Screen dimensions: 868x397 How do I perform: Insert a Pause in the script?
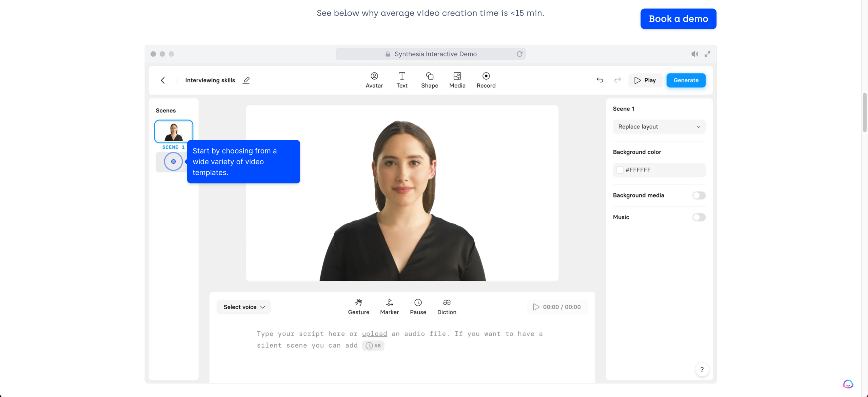(418, 306)
